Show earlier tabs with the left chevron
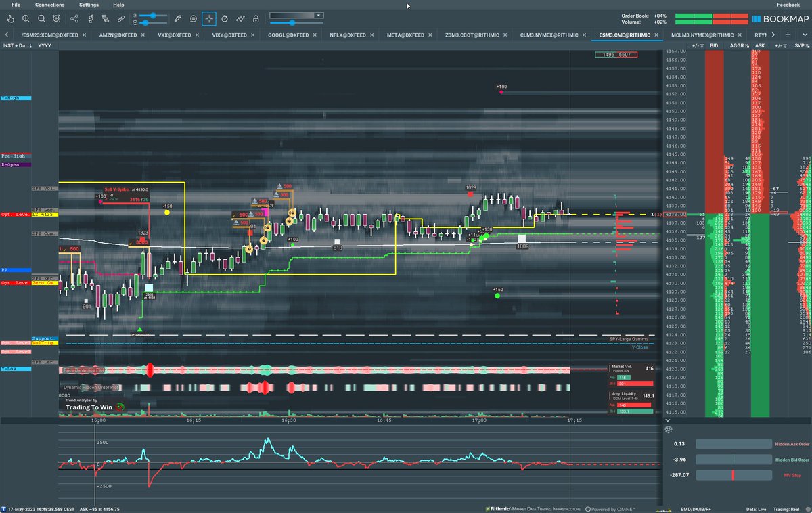 (x=7, y=35)
